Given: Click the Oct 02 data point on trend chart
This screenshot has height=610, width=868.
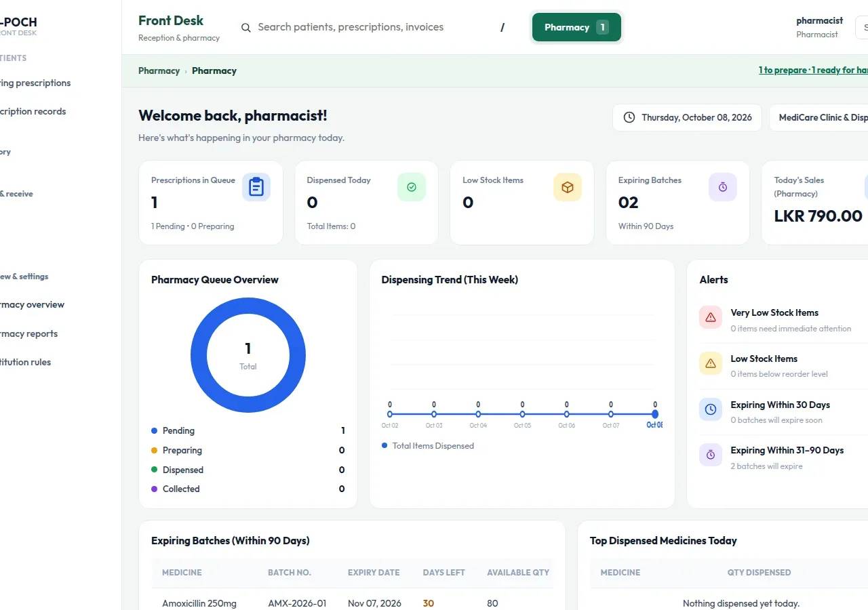Looking at the screenshot, I should 390,414.
